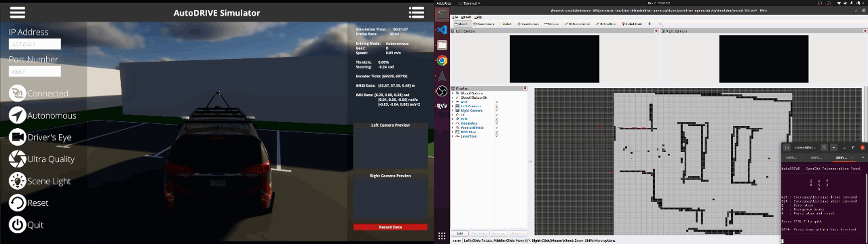Open OBS Studio from the dock
Screen dimensions: 868x244
tap(442, 91)
